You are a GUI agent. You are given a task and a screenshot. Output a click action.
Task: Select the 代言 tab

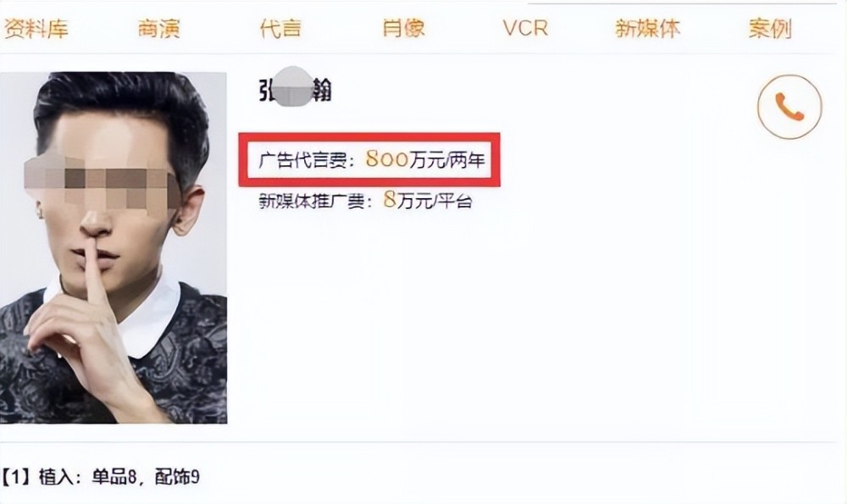280,29
